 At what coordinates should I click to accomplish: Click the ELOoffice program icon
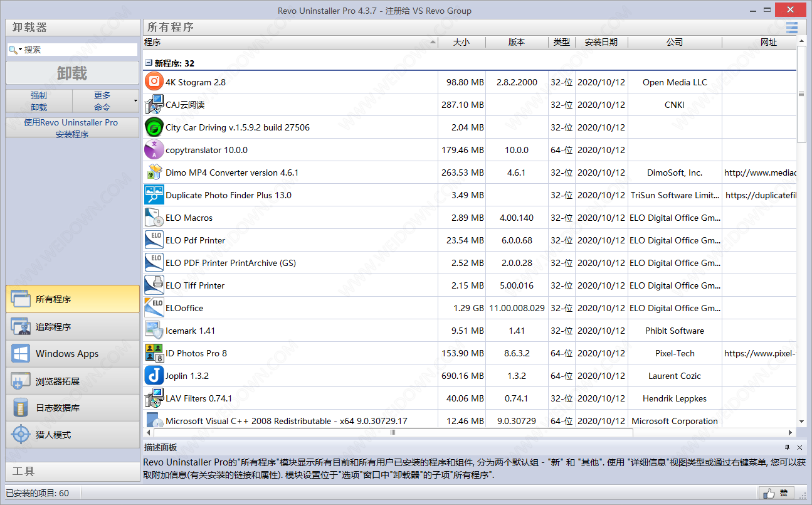154,307
